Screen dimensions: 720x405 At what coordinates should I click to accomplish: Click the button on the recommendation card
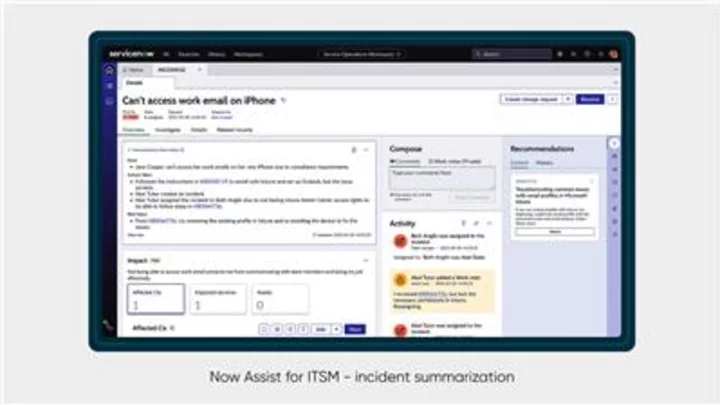click(555, 232)
